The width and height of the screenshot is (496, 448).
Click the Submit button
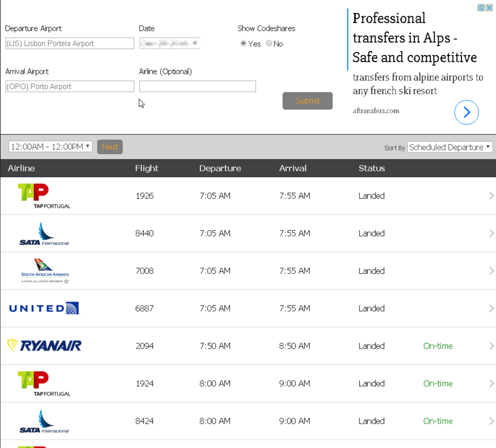tap(307, 101)
